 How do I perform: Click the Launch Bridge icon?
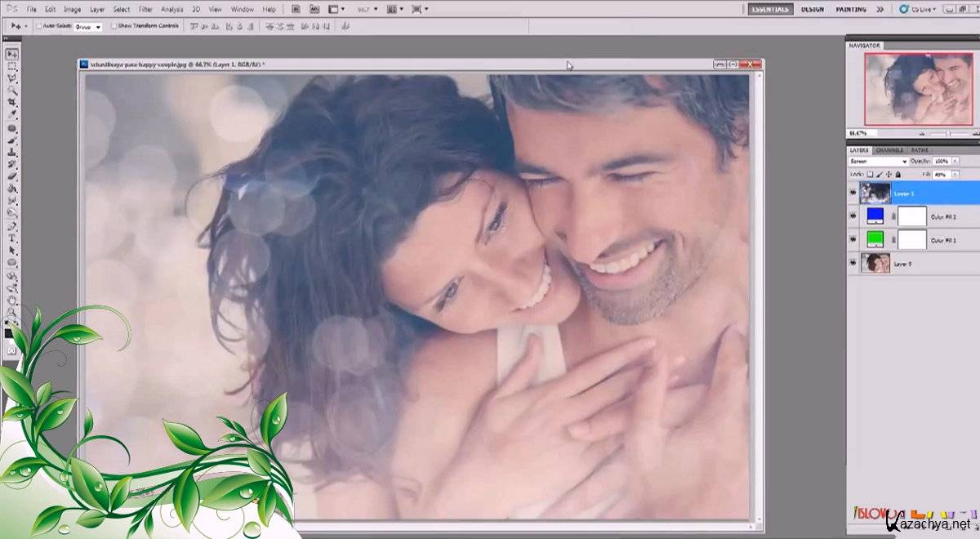tap(295, 9)
